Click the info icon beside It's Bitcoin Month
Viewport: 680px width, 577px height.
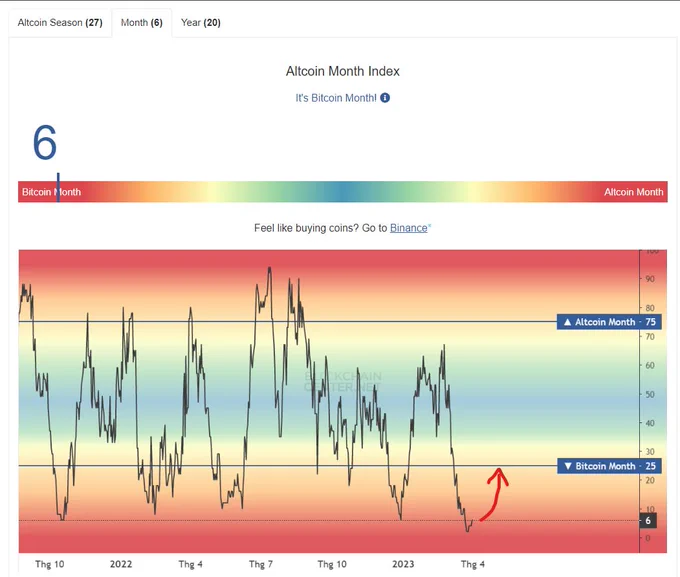[x=385, y=98]
